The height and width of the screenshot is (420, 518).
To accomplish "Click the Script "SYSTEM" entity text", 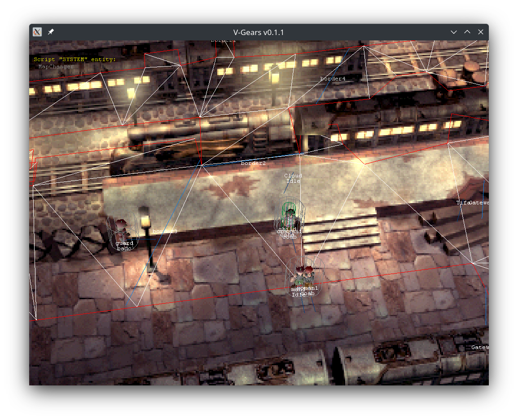I will pos(75,59).
